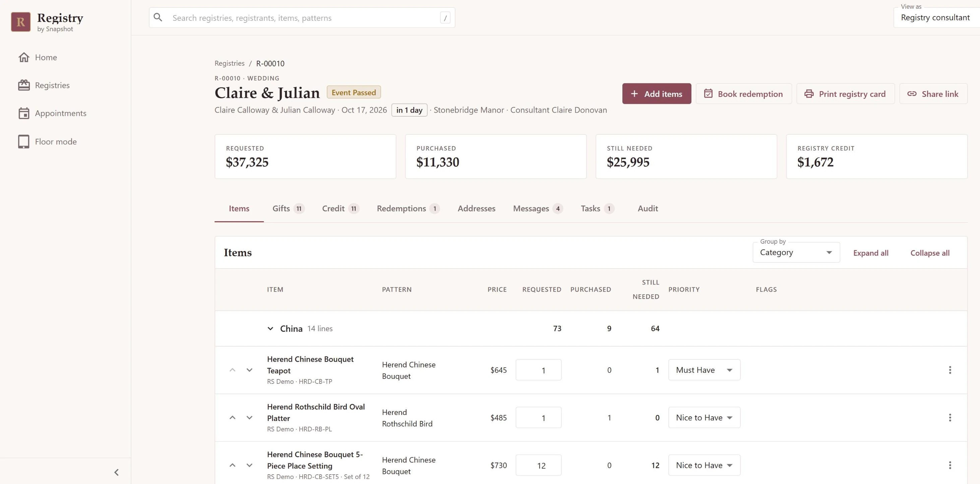Click the Registry logo icon

pyautogui.click(x=20, y=22)
